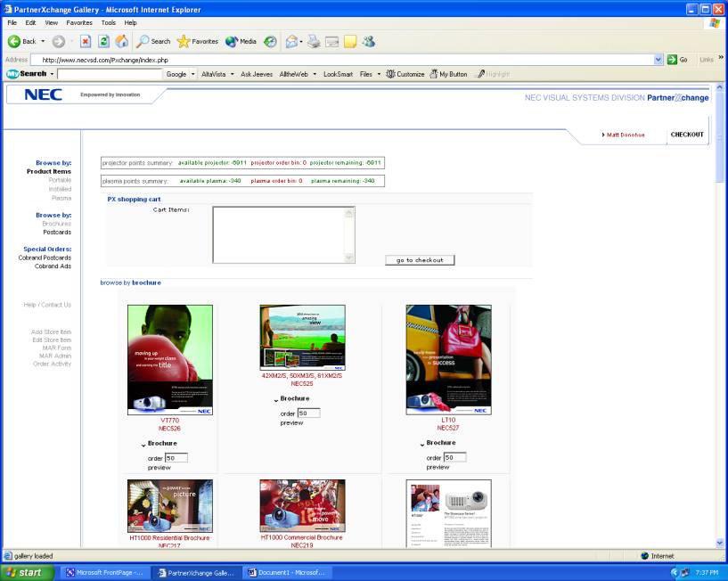728x581 pixels.
Task: Click the Print icon
Action: tap(314, 41)
